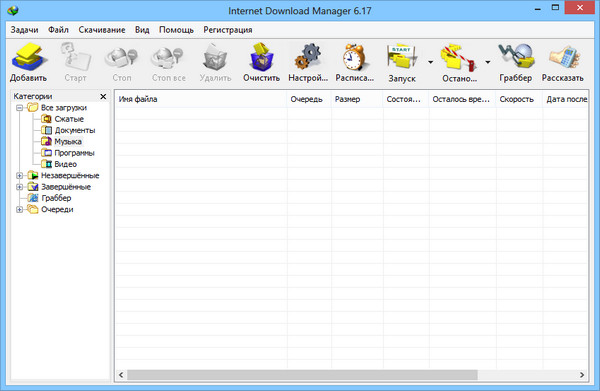
Task: Sort by the Имя файла column header
Action: (x=201, y=99)
